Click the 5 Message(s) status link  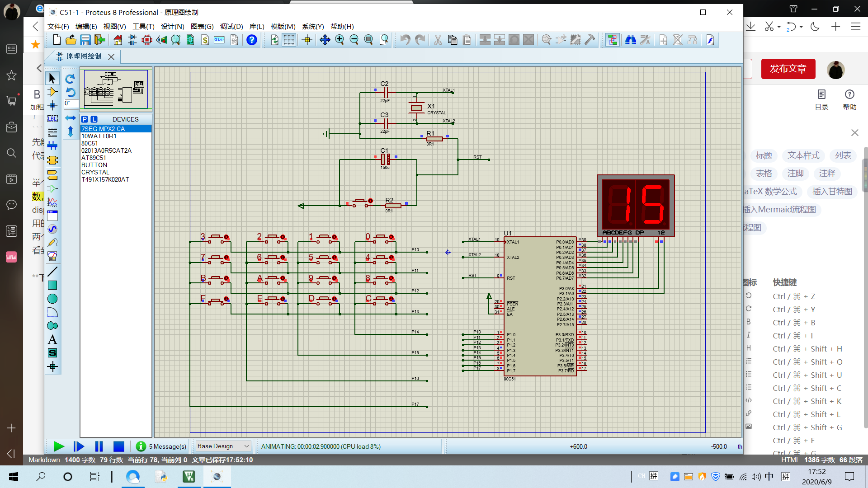click(x=167, y=446)
